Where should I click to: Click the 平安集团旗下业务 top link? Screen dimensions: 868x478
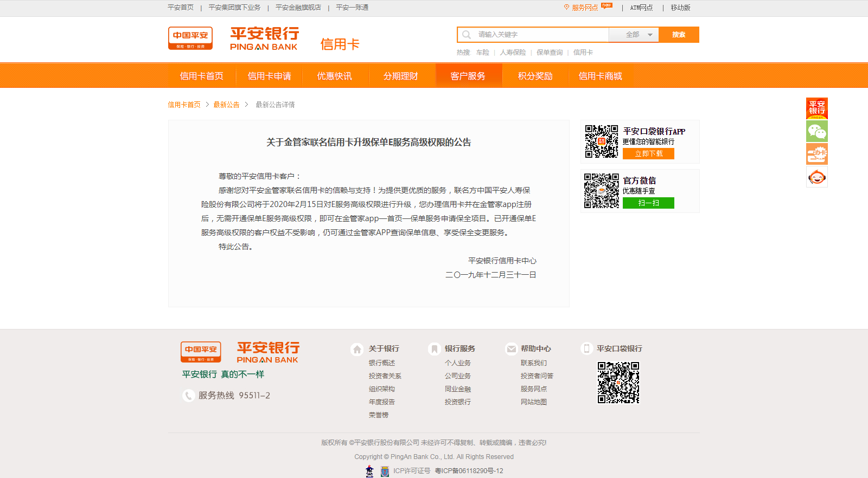pyautogui.click(x=234, y=8)
